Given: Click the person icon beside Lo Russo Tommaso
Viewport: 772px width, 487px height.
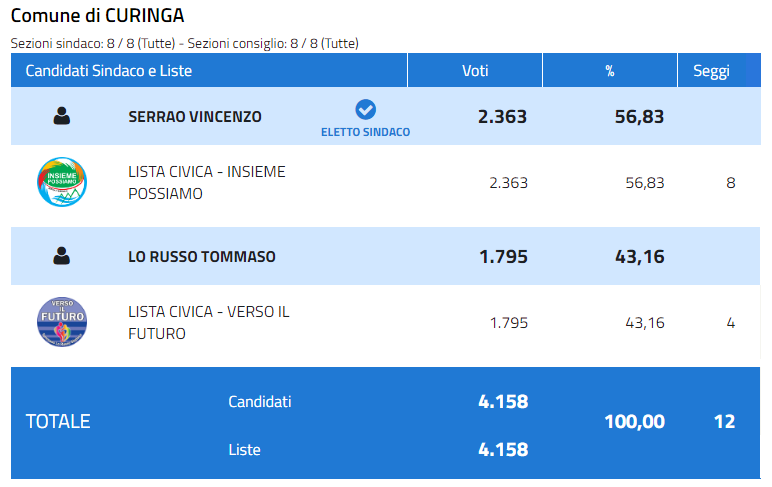Looking at the screenshot, I should click(x=62, y=256).
